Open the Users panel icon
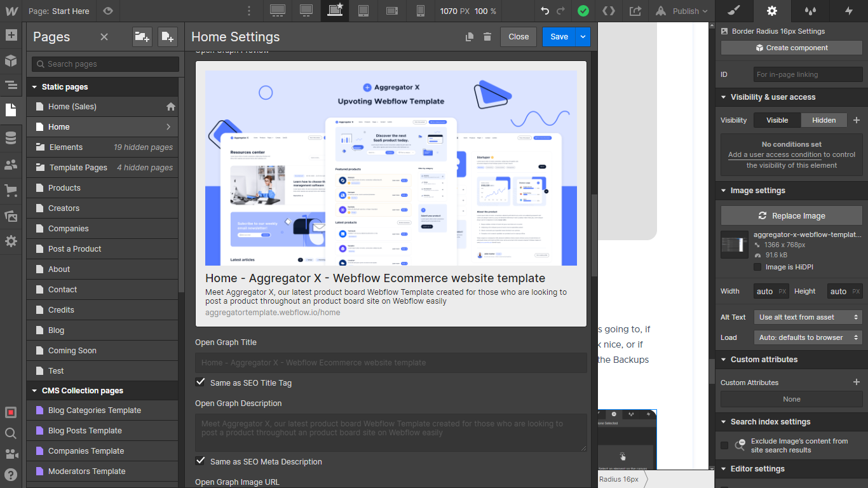Image resolution: width=868 pixels, height=488 pixels. click(11, 164)
